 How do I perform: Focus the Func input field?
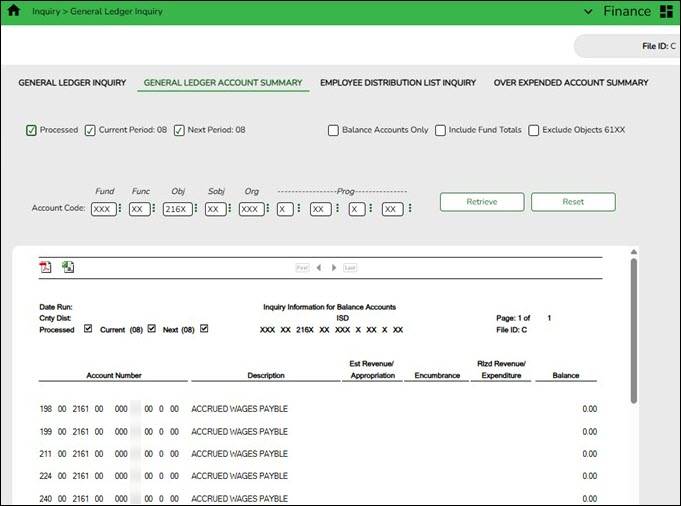(139, 209)
